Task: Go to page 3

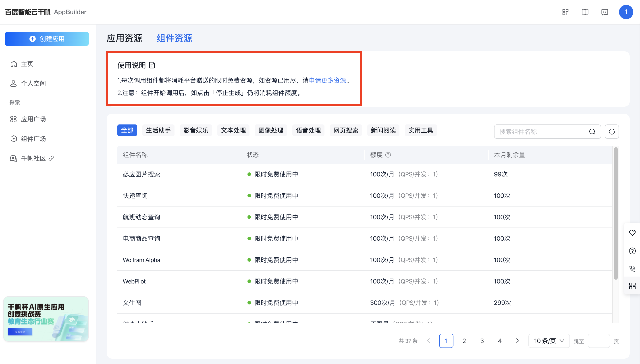Action: (x=482, y=341)
